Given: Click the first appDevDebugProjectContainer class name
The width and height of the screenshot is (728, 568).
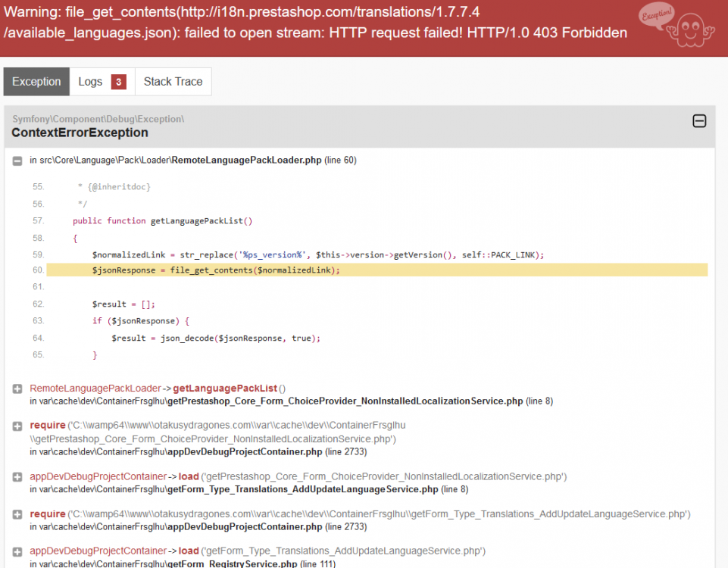Looking at the screenshot, I should pyautogui.click(x=98, y=476).
